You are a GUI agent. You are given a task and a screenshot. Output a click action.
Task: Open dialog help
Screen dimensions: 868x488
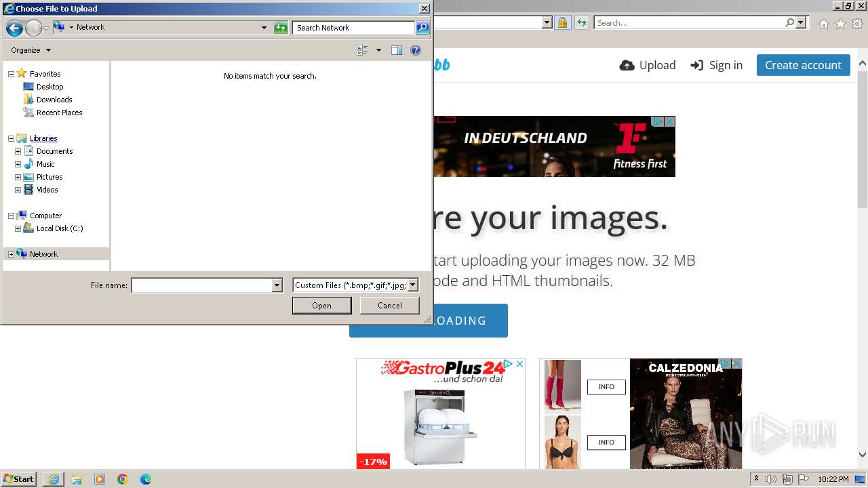click(416, 50)
